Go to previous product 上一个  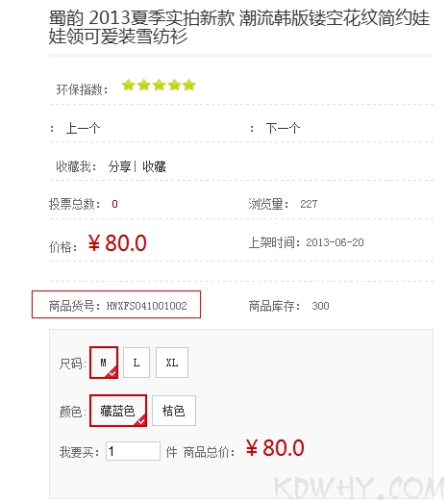pos(83,129)
